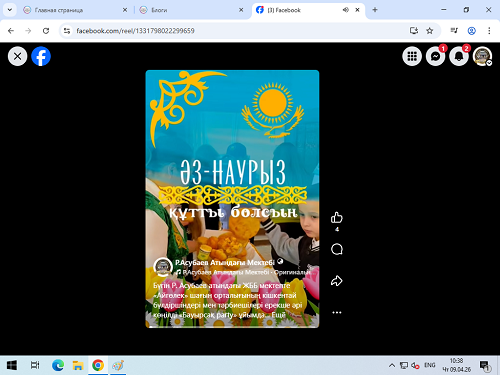
Task: Like the reel with the thumbs-up icon
Action: 337,218
